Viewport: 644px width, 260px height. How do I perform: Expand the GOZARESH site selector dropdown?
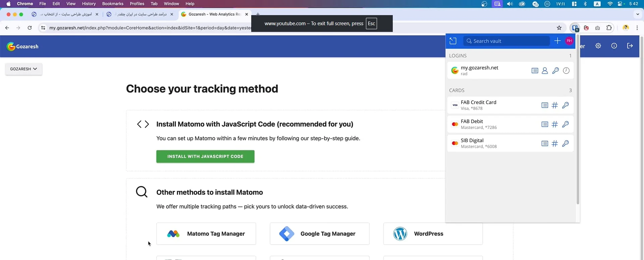[x=23, y=69]
